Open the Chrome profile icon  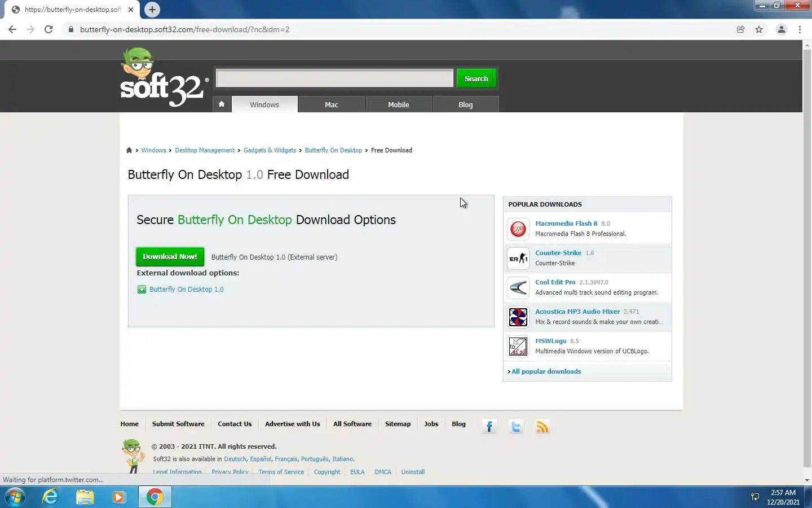point(782,29)
